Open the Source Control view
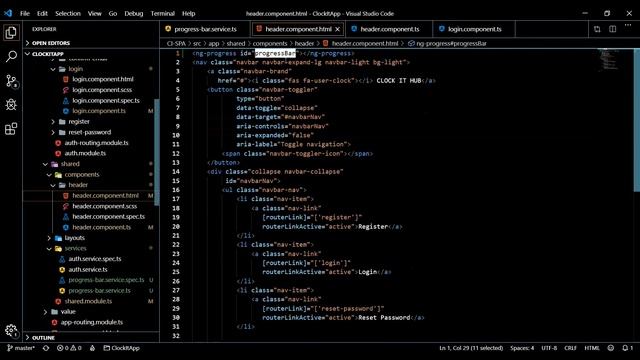The image size is (640, 360). point(11,81)
